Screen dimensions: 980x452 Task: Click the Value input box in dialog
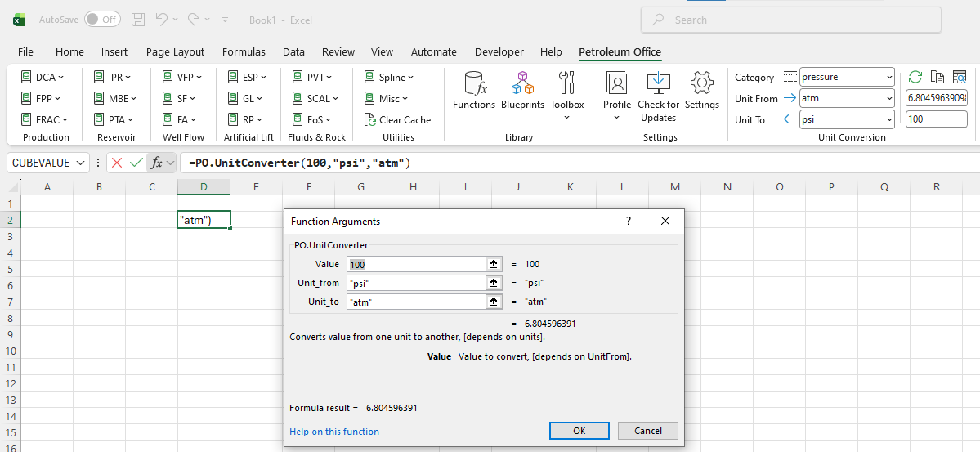tap(416, 265)
